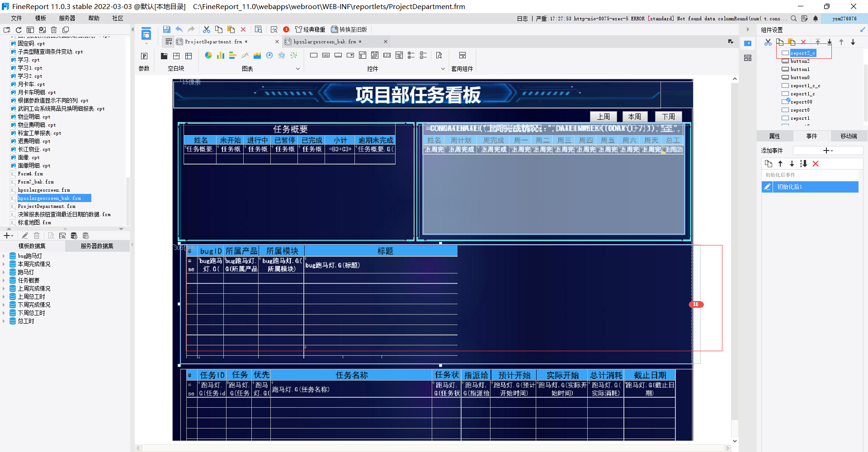Click the 上周 button on canvas
Screen dimensions: 868x452
[604, 117]
